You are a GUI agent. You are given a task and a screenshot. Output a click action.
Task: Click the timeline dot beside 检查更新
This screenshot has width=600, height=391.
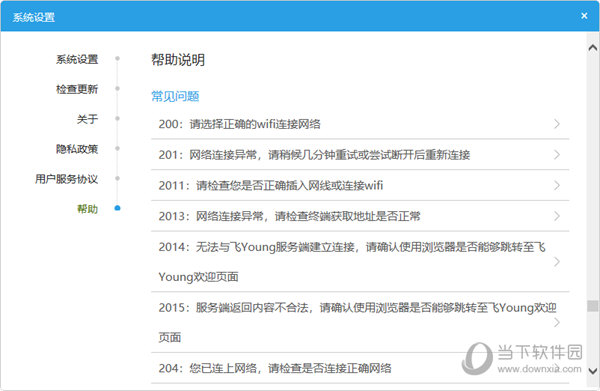(117, 88)
